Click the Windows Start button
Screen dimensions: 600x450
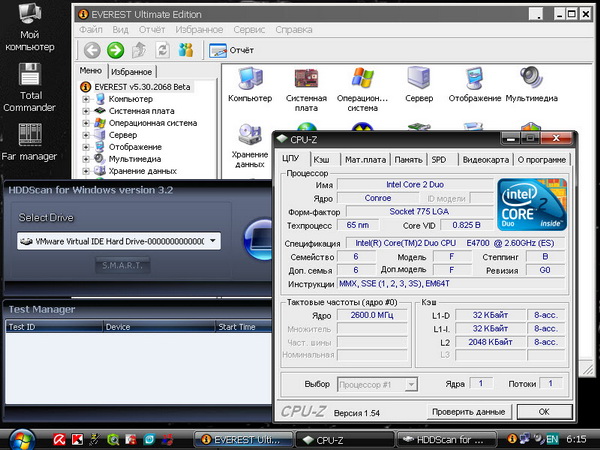(x=20, y=438)
